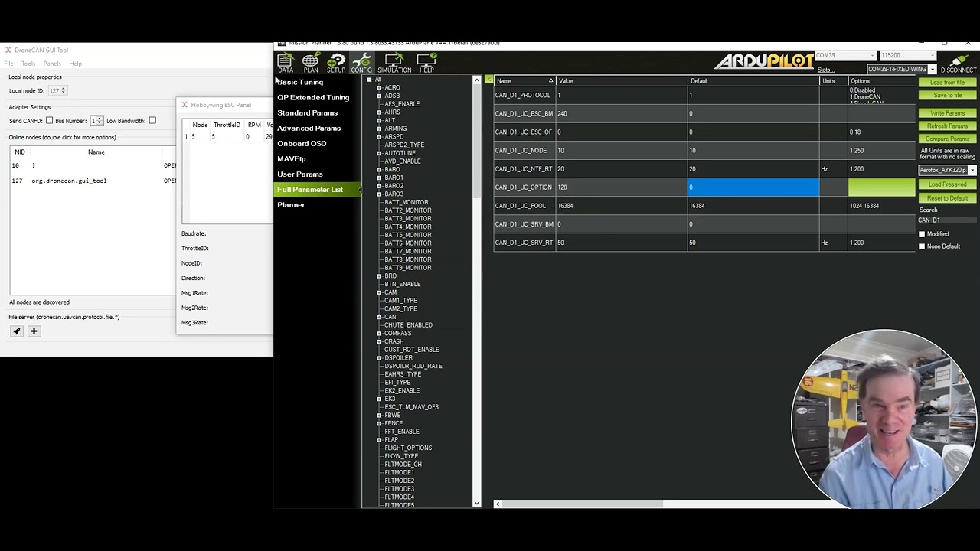
Task: Collapse the All root node in the tree
Action: (369, 80)
